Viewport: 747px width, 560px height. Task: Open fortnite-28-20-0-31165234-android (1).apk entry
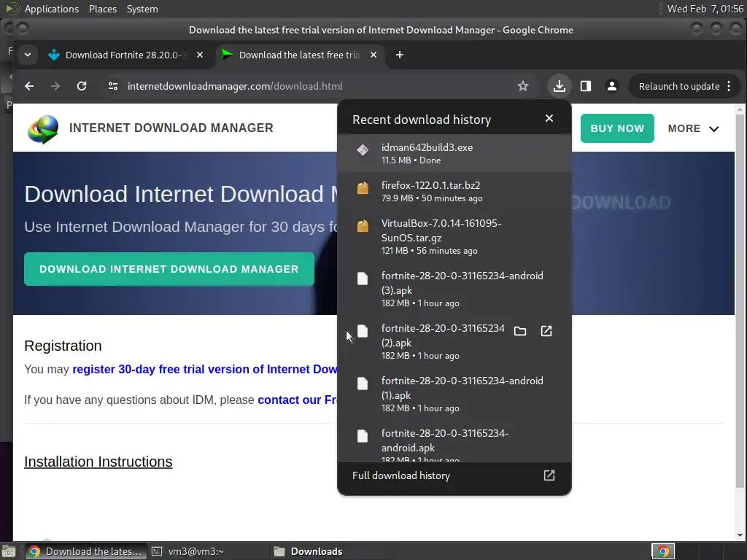(454, 393)
